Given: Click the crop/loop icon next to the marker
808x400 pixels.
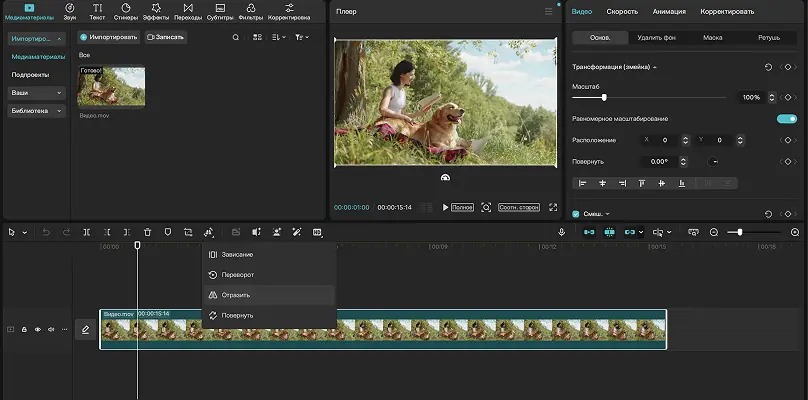Looking at the screenshot, I should click(x=188, y=232).
